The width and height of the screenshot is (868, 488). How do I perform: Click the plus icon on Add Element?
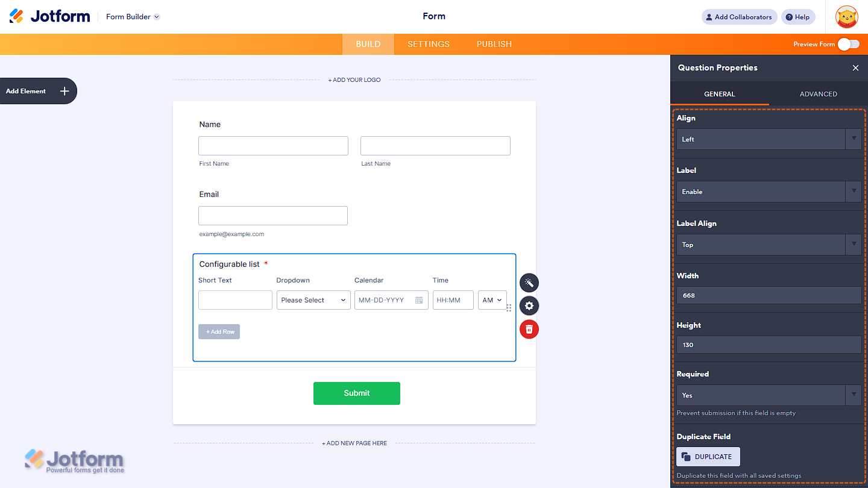click(x=64, y=91)
